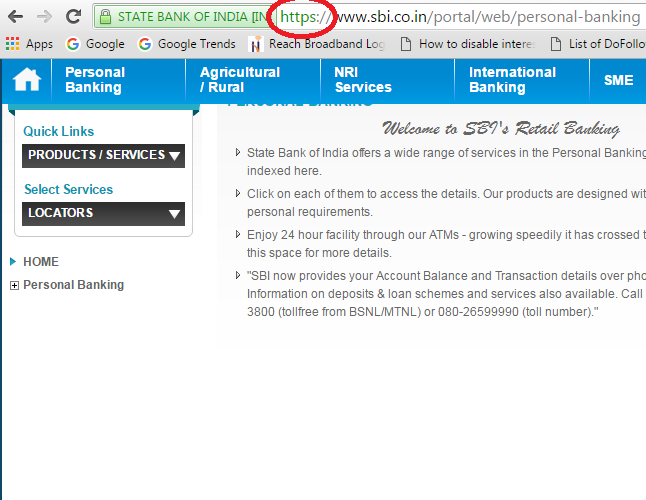Click the address bar URL field
The image size is (646, 500).
(x=461, y=17)
